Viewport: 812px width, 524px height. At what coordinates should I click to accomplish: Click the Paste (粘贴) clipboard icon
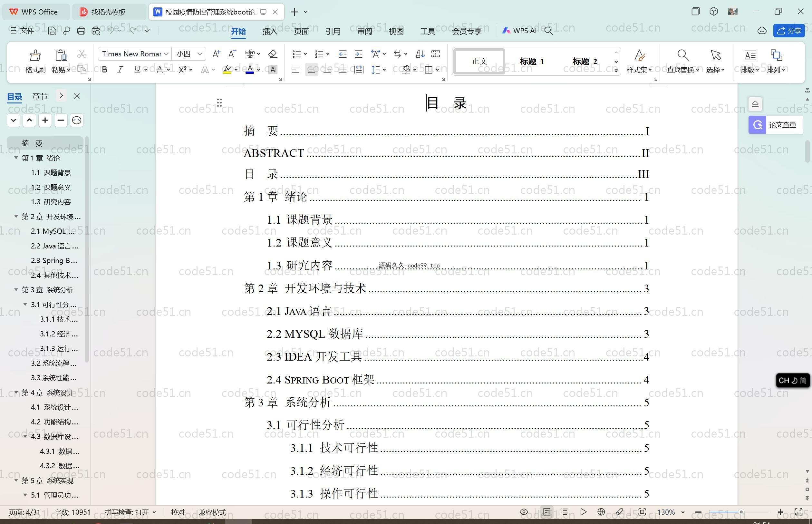pos(61,55)
